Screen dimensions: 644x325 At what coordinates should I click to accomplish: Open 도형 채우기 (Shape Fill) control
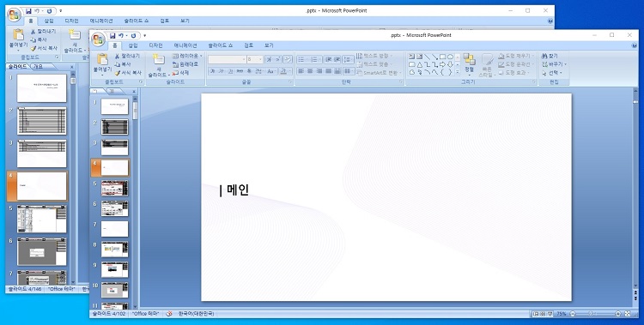click(x=516, y=56)
